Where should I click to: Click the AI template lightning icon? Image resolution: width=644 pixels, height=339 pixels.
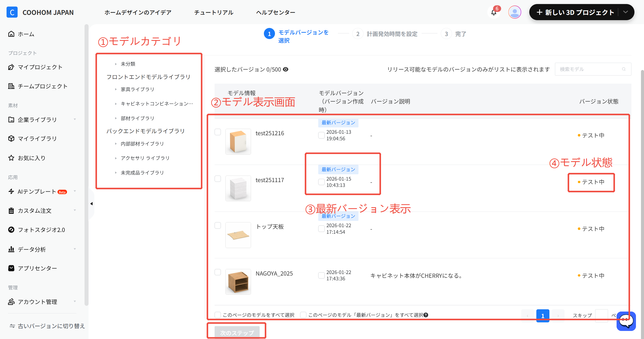pyautogui.click(x=11, y=191)
